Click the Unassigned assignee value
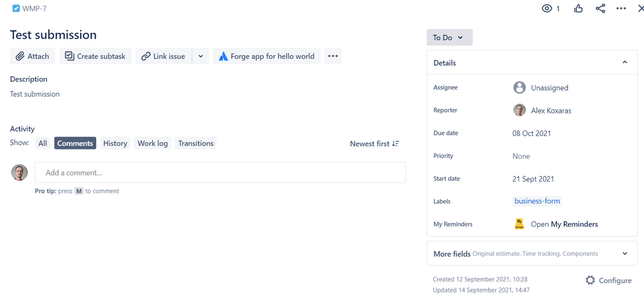Image resolution: width=644 pixels, height=308 pixels. 549,88
